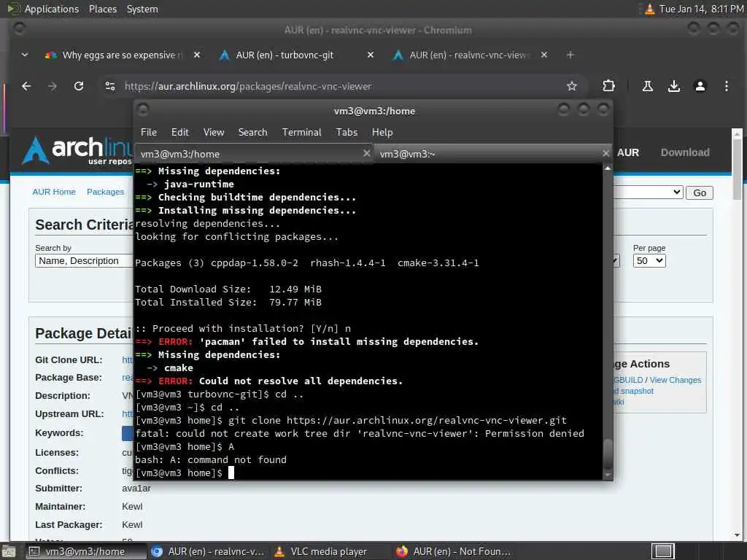747x560 pixels.
Task: Click the Arch Linux logo
Action: click(76, 150)
